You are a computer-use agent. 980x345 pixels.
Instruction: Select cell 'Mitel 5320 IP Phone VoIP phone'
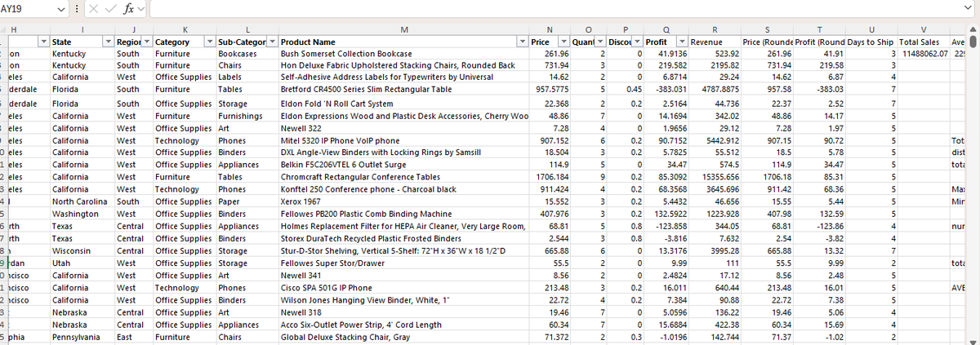pos(403,139)
